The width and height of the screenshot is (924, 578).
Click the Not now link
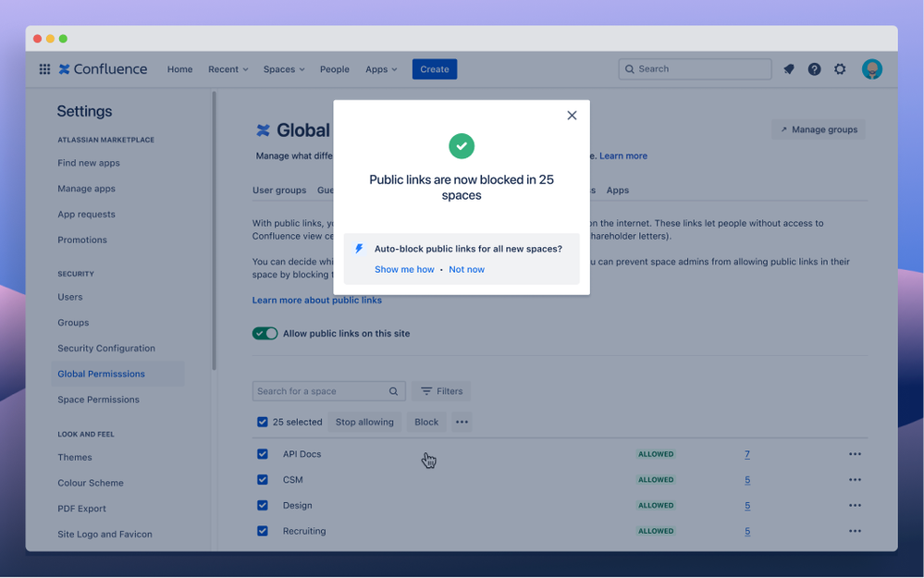(x=467, y=269)
